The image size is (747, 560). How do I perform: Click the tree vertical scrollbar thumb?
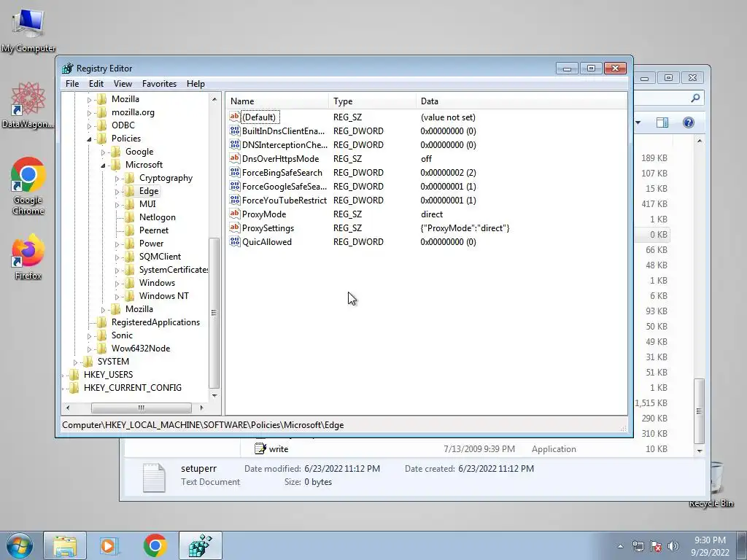tap(214, 313)
